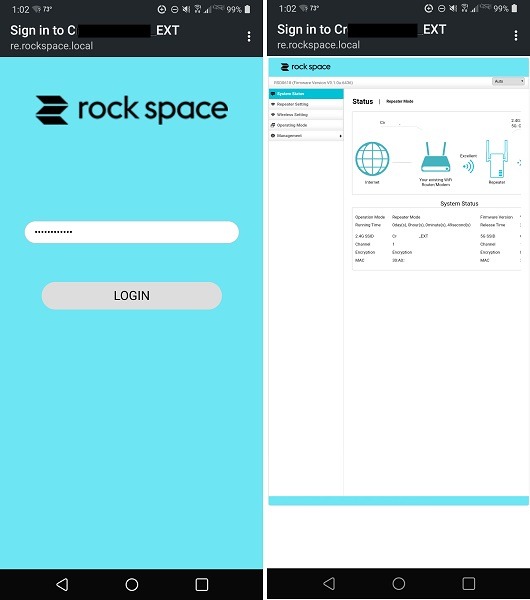This screenshot has width=530, height=600.
Task: Click the Repeater device icon
Action: (497, 159)
